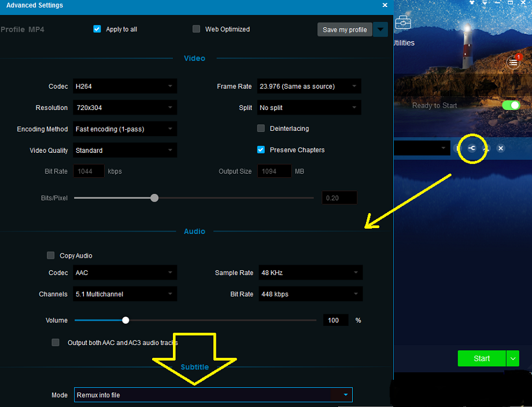Click the volume percentage input field
The image size is (532, 407).
click(335, 320)
